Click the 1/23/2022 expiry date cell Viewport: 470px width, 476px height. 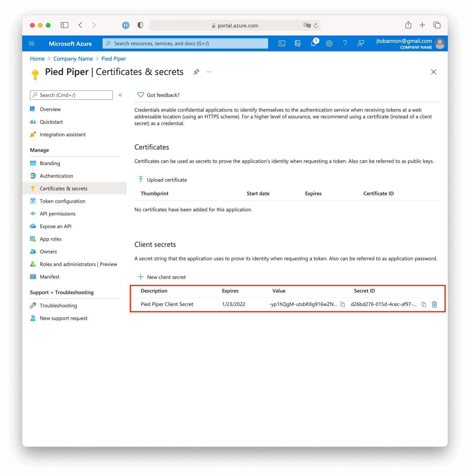pyautogui.click(x=234, y=304)
